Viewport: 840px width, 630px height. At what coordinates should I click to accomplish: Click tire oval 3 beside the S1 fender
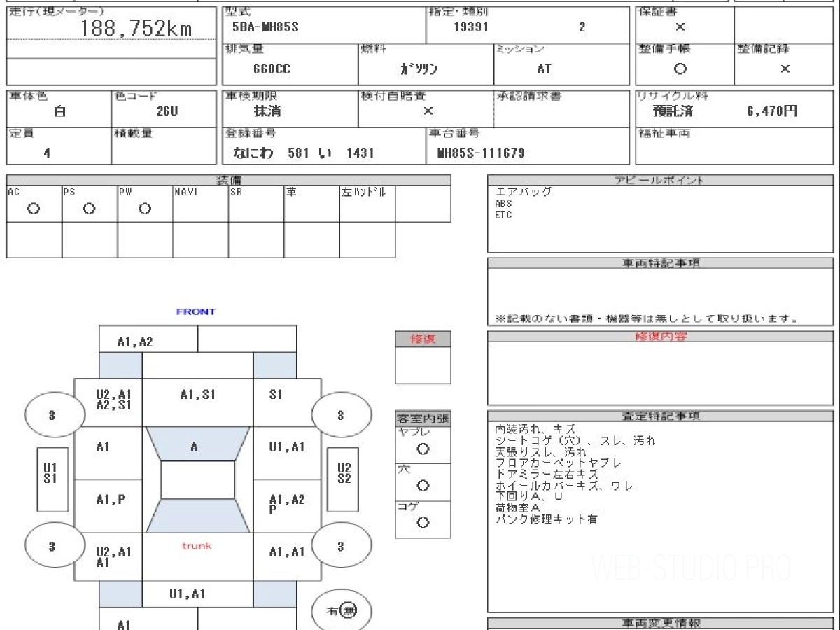(x=341, y=416)
